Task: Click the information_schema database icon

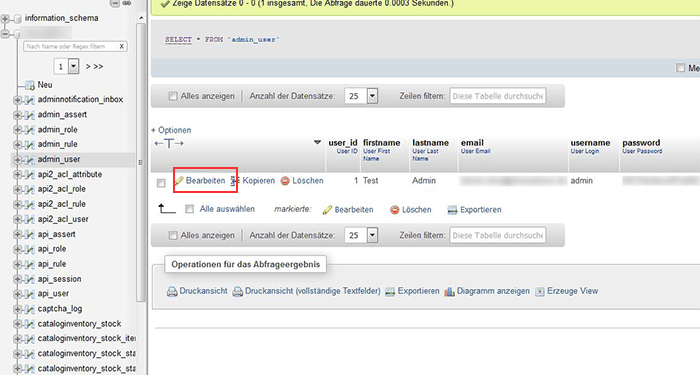Action: point(17,18)
